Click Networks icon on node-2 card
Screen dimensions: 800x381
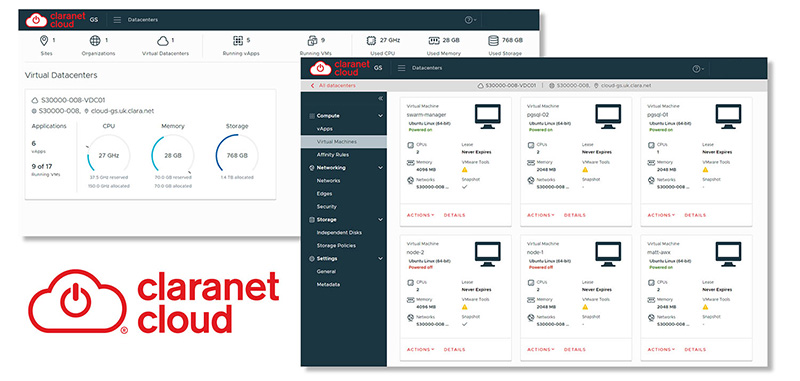410,318
